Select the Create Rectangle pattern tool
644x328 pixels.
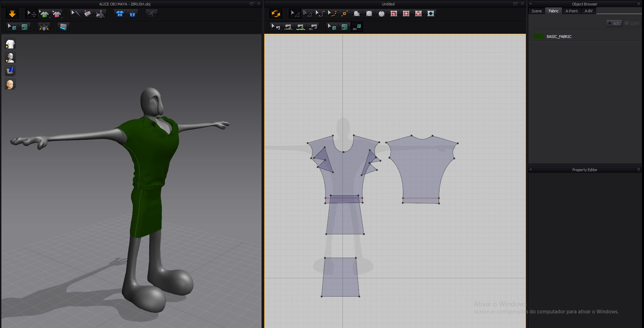pos(369,14)
